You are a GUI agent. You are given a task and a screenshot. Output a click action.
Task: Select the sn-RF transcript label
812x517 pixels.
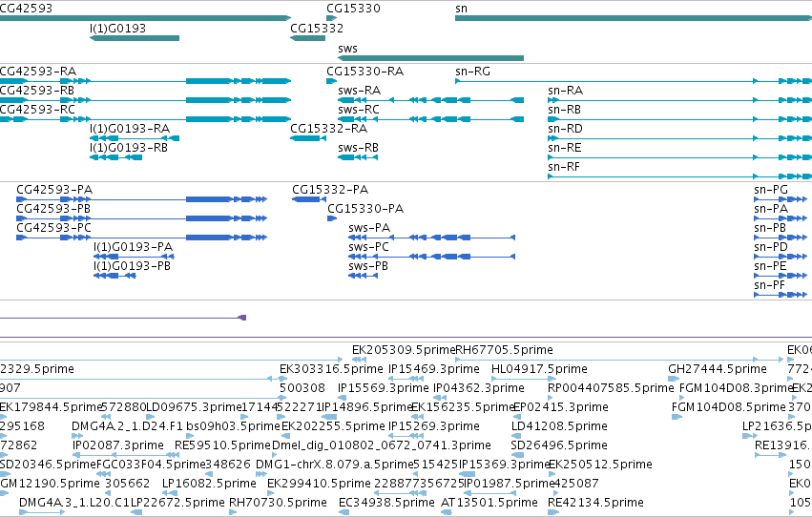[x=564, y=167]
